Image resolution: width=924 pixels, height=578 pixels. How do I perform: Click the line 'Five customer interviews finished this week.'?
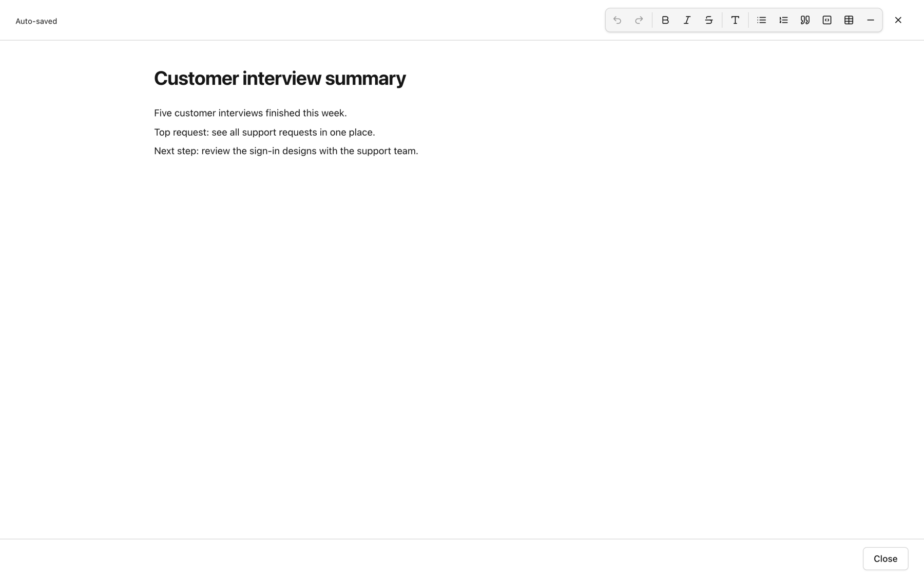coord(251,113)
